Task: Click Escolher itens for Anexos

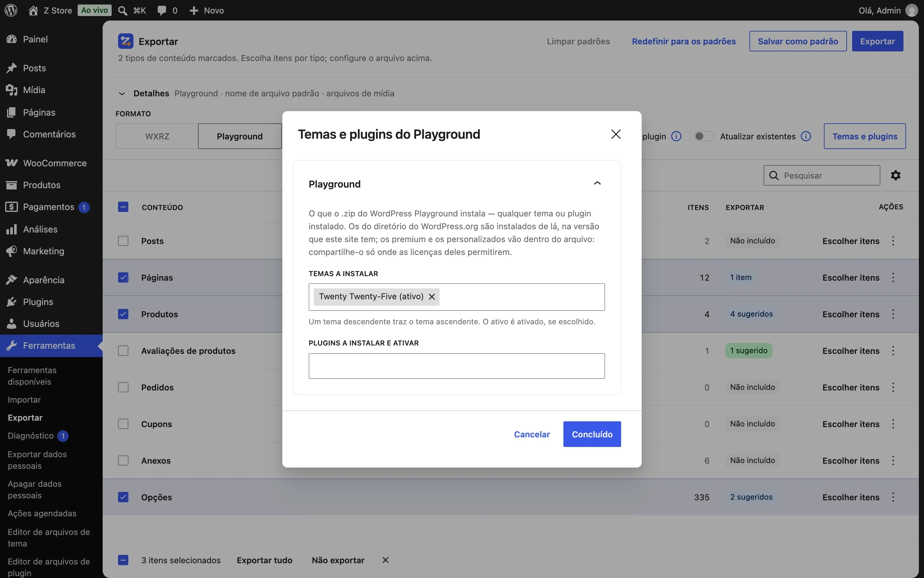Action: (x=851, y=461)
